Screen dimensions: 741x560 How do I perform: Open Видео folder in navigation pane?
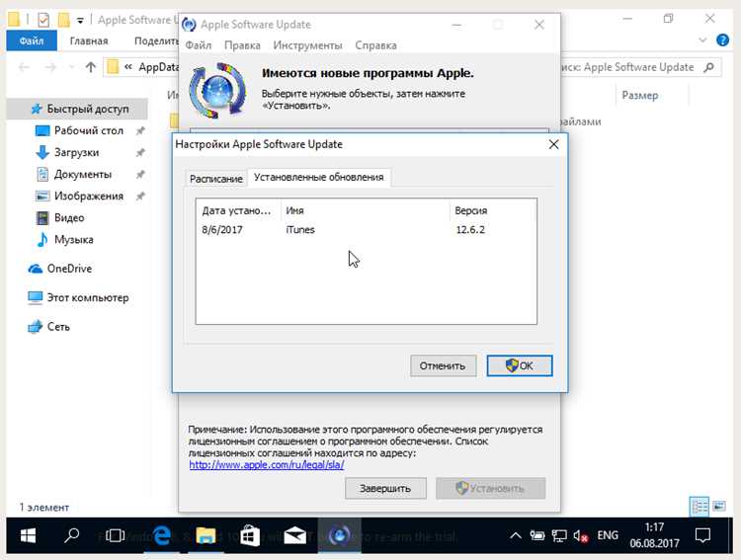[x=60, y=218]
